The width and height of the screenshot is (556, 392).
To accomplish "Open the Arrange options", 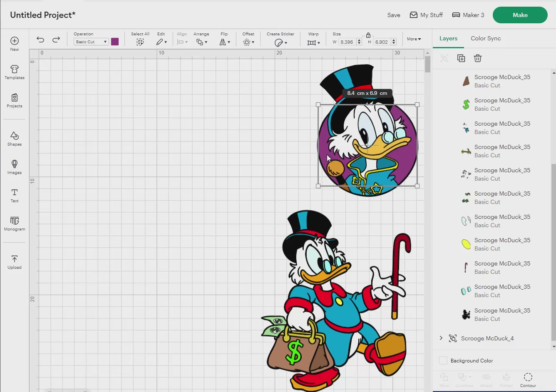I will point(201,42).
